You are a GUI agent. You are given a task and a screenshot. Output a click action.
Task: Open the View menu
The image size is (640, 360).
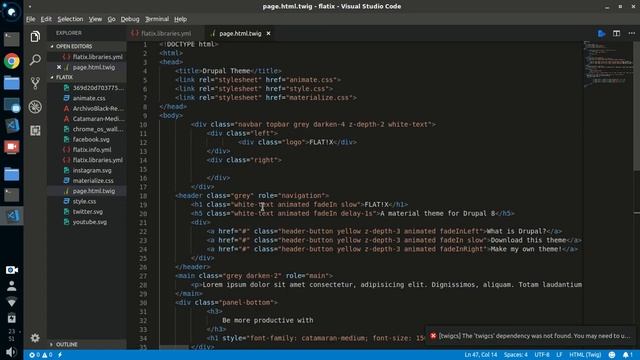95,19
